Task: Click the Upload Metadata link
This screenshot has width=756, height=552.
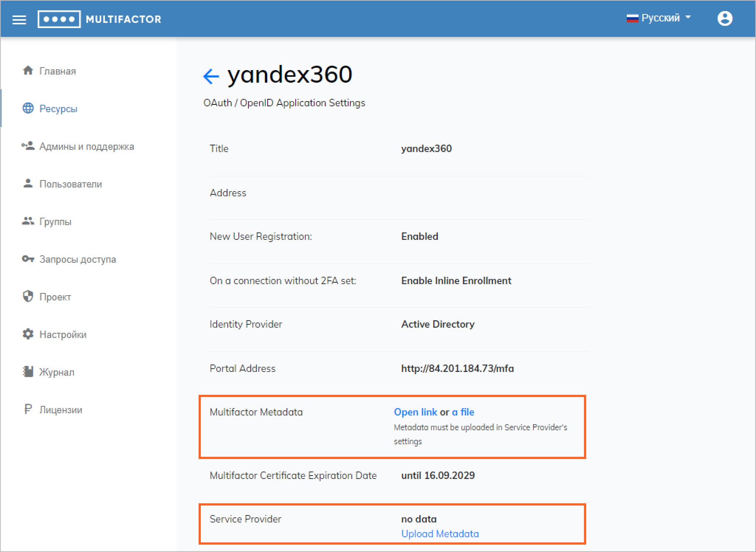Action: [440, 534]
